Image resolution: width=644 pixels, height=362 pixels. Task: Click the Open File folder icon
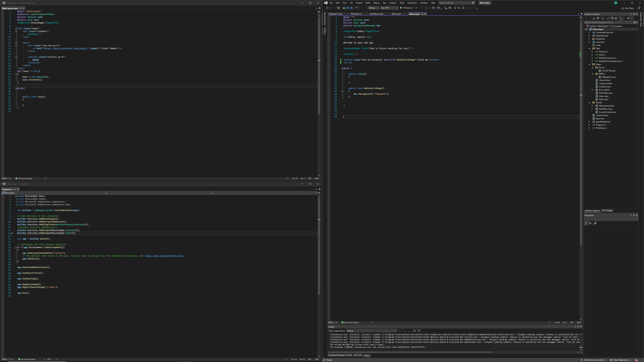pos(344,8)
